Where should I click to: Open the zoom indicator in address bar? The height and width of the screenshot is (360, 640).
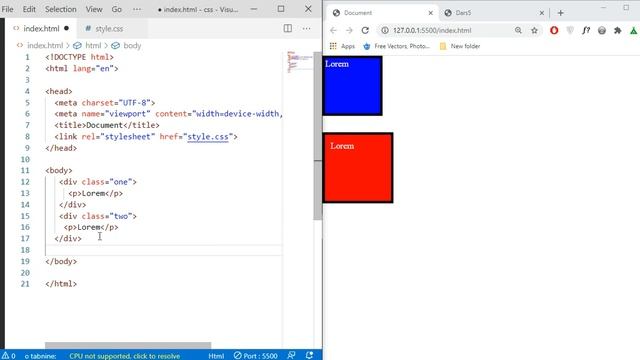point(518,30)
